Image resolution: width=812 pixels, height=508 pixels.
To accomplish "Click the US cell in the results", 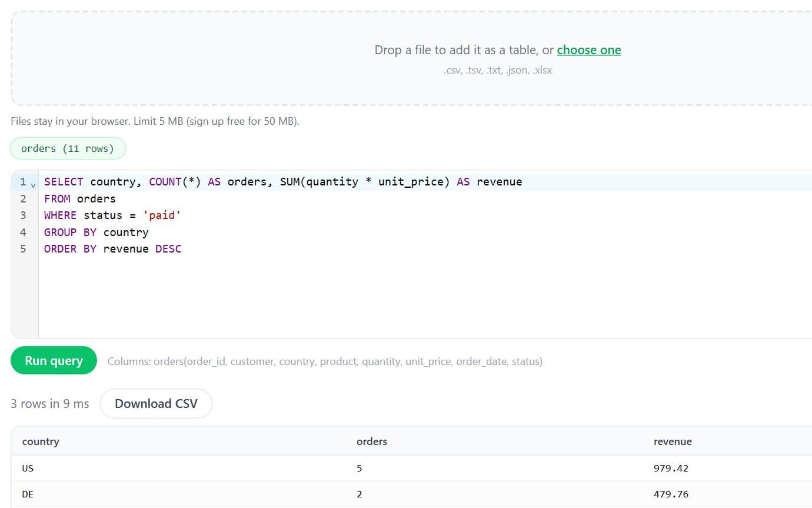I will (28, 469).
